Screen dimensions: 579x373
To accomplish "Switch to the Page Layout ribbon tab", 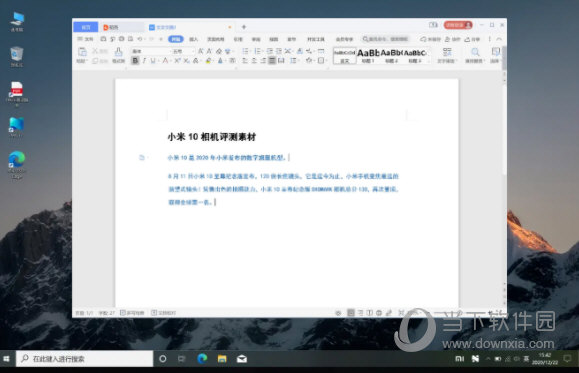I will 216,39.
